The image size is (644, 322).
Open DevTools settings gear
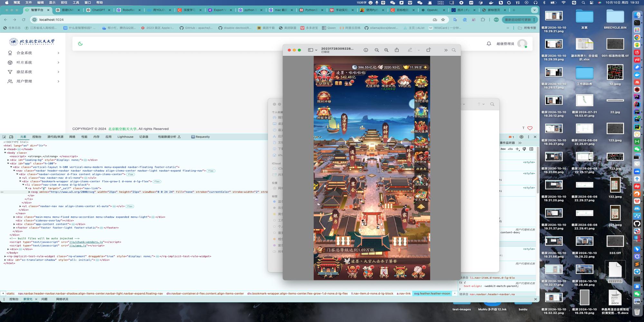point(521,137)
